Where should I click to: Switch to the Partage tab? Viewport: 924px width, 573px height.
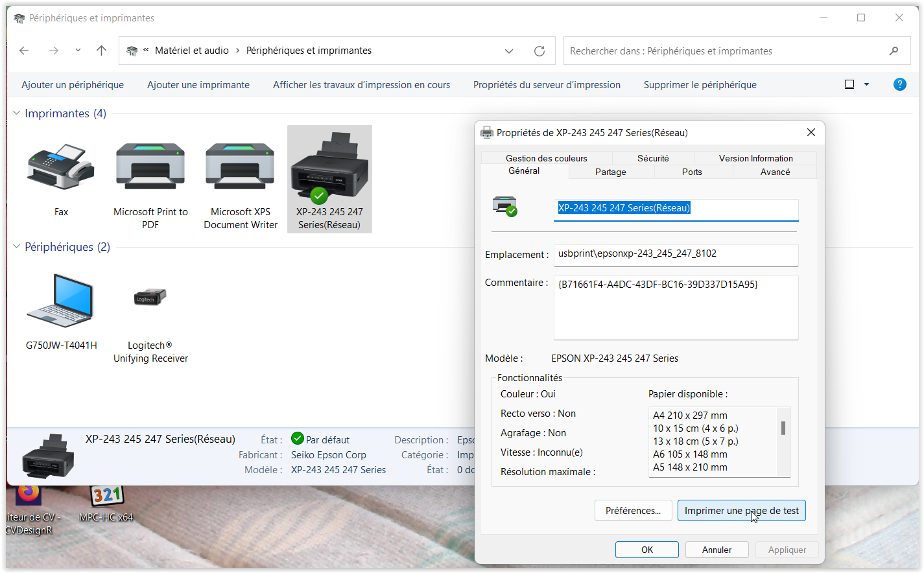(x=611, y=172)
